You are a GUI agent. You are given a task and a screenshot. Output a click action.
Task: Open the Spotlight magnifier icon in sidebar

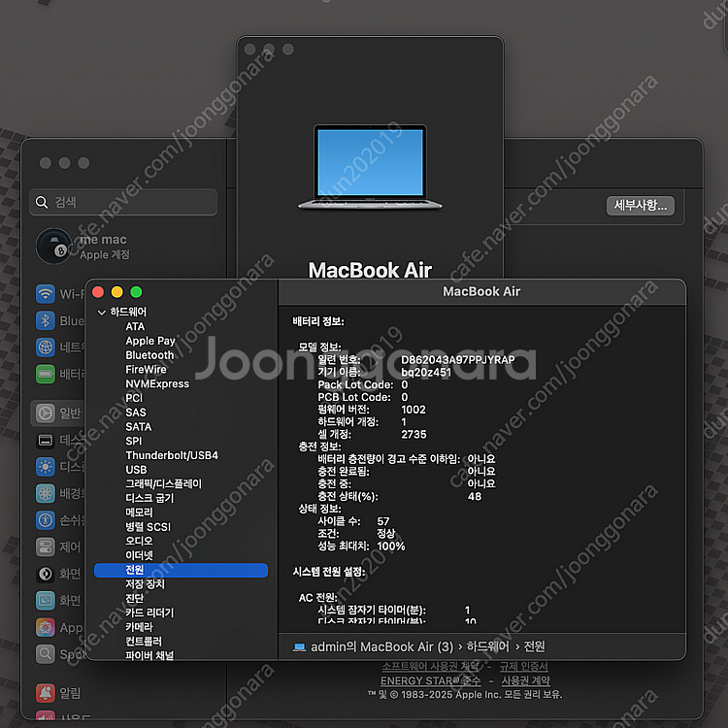pos(45,653)
